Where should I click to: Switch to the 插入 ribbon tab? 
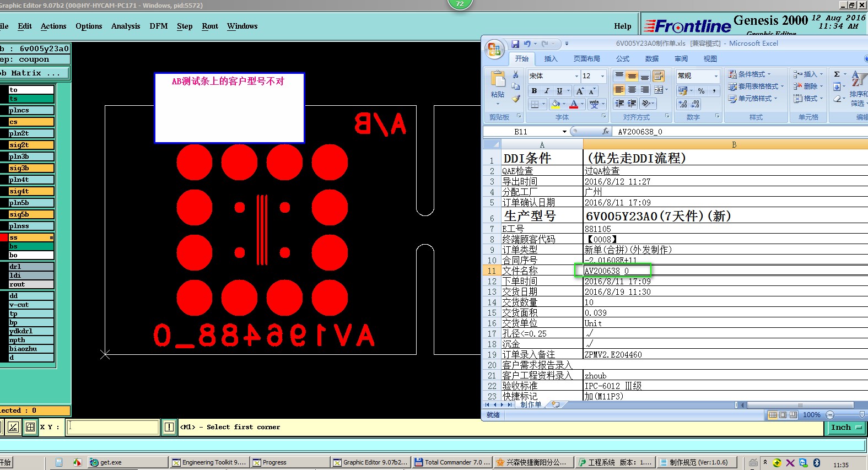click(x=551, y=58)
